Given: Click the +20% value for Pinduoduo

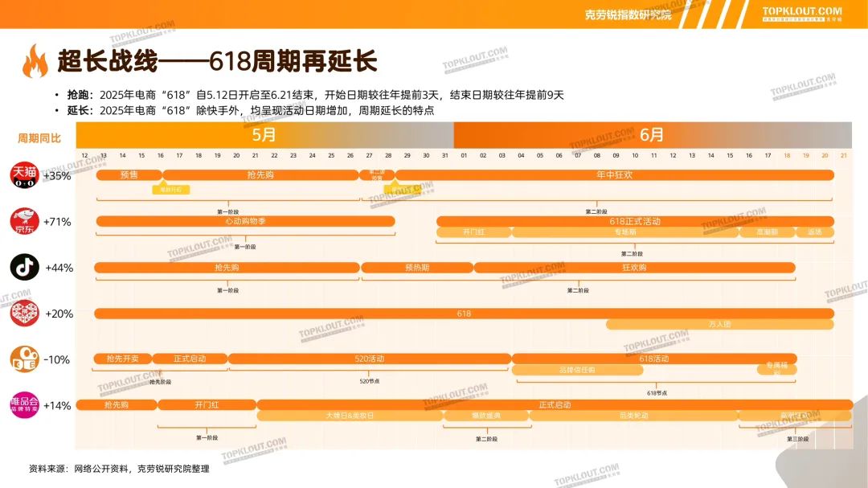Looking at the screenshot, I should click(x=59, y=314).
